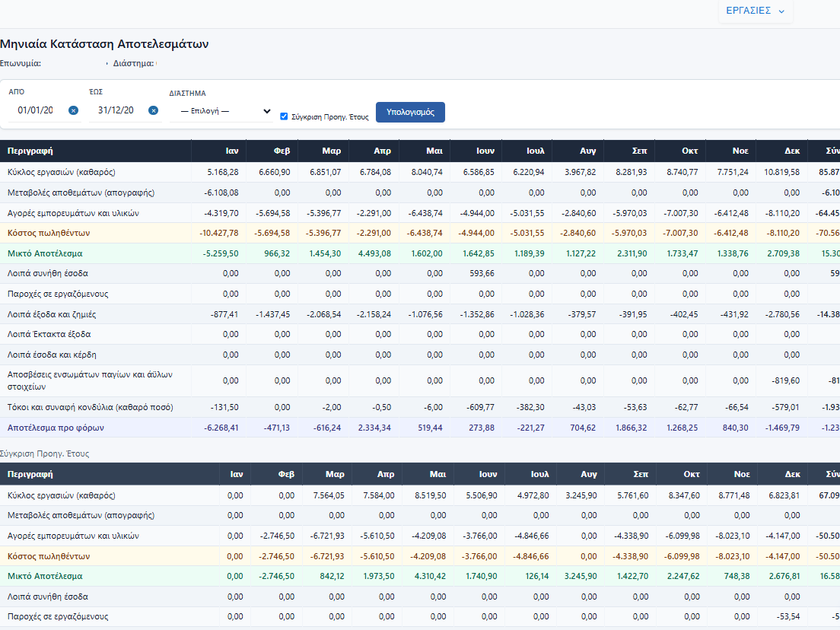The width and height of the screenshot is (840, 630).
Task: Click the Τόκοι και συναφή κονδύλια row
Action: pyautogui.click(x=420, y=407)
